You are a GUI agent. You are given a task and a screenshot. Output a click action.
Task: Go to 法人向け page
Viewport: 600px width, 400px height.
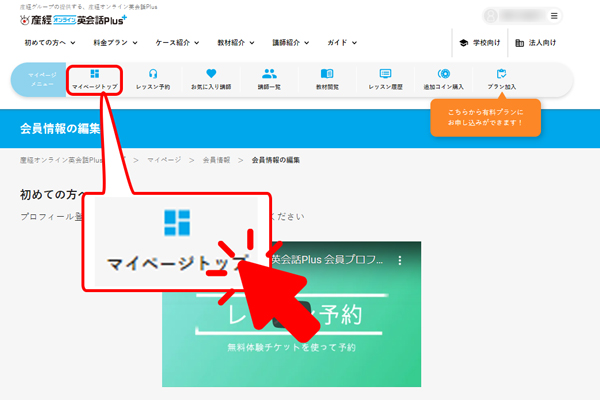tap(537, 43)
